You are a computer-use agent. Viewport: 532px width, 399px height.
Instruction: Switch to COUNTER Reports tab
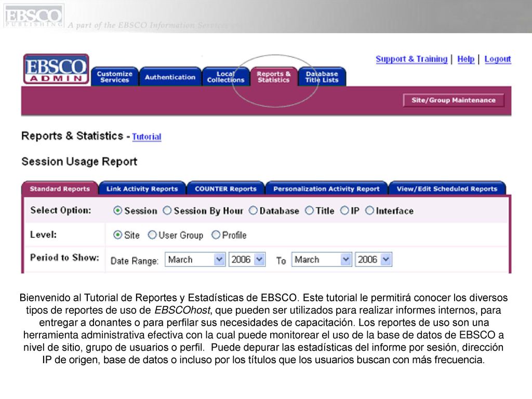[225, 189]
